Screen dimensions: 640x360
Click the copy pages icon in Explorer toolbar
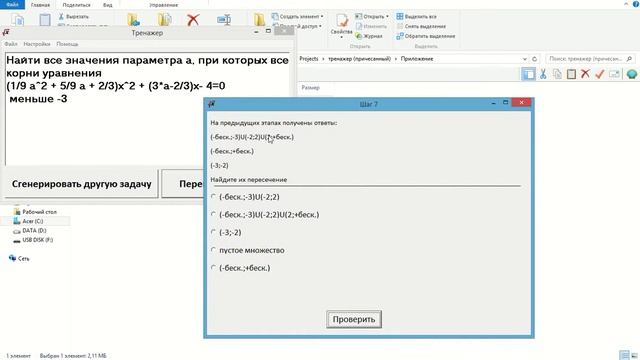click(x=557, y=74)
